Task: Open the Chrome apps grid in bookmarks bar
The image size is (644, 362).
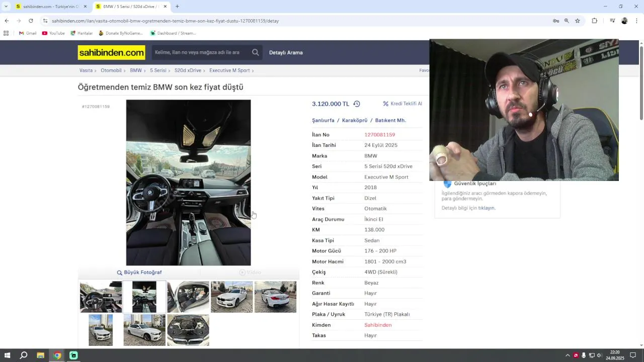Action: coord(6,33)
